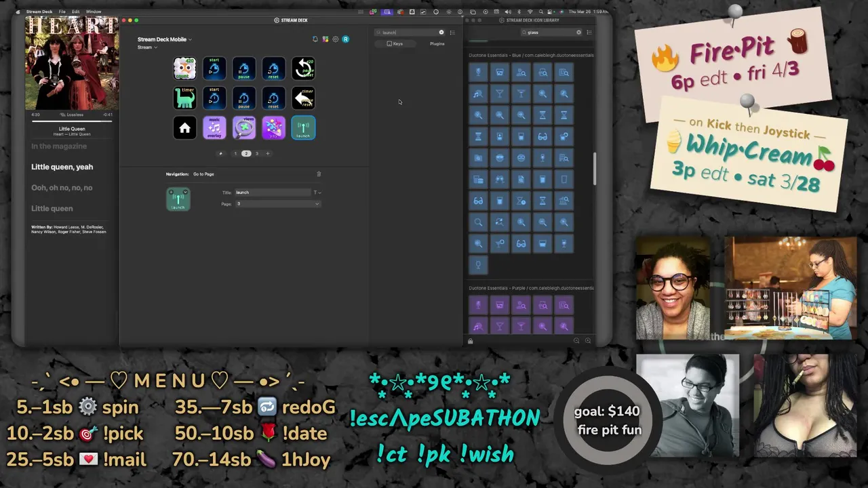Click the actions search field containing launch
868x488 pixels.
tap(409, 33)
